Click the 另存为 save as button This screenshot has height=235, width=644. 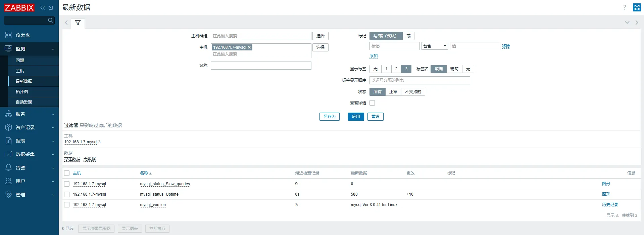(x=330, y=117)
